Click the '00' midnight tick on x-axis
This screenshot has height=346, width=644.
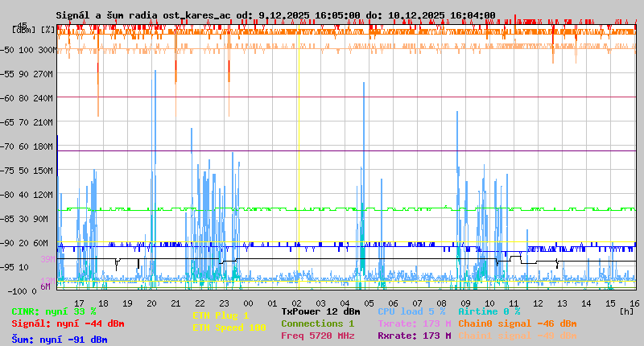(x=248, y=303)
